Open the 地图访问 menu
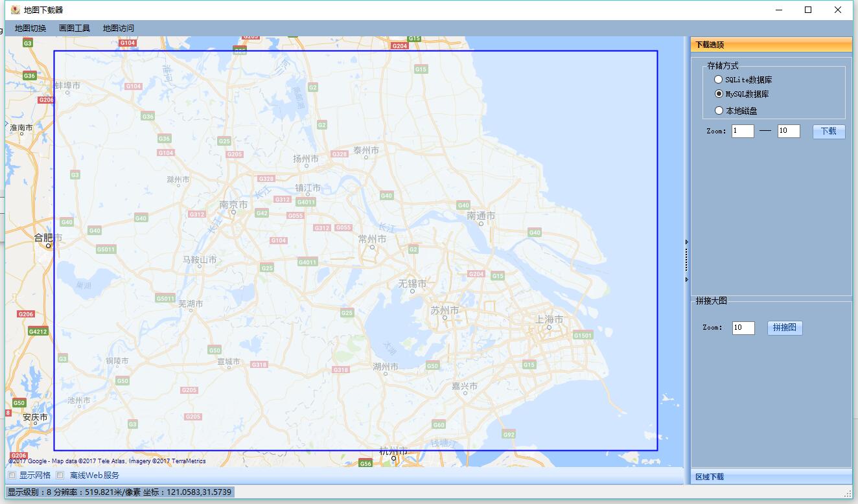858x504 pixels. (119, 29)
